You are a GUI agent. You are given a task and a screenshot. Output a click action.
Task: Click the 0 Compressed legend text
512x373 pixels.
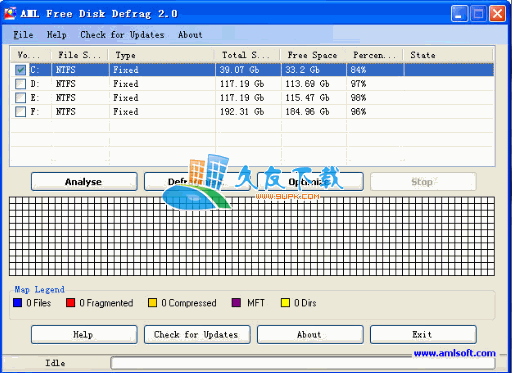[x=189, y=303]
